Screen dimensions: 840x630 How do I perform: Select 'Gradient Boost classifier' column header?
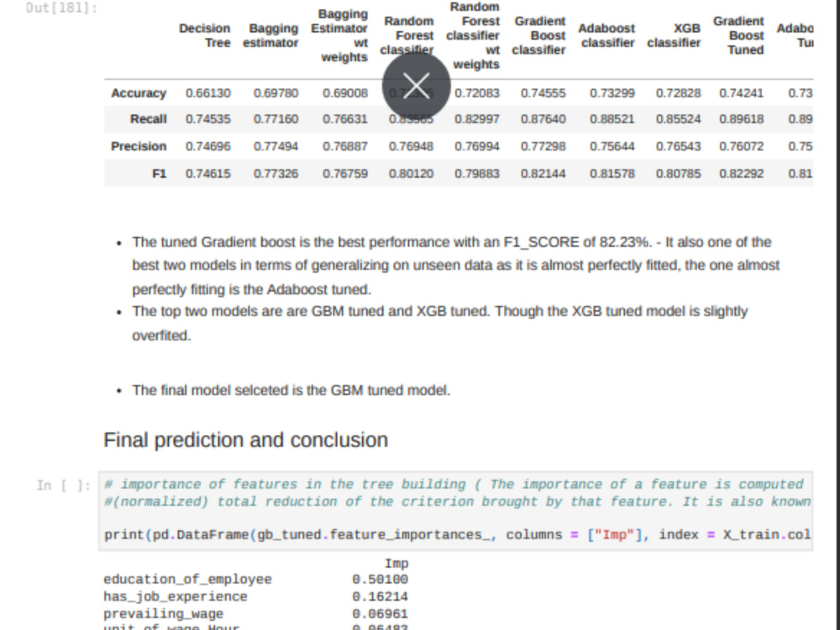tap(539, 35)
